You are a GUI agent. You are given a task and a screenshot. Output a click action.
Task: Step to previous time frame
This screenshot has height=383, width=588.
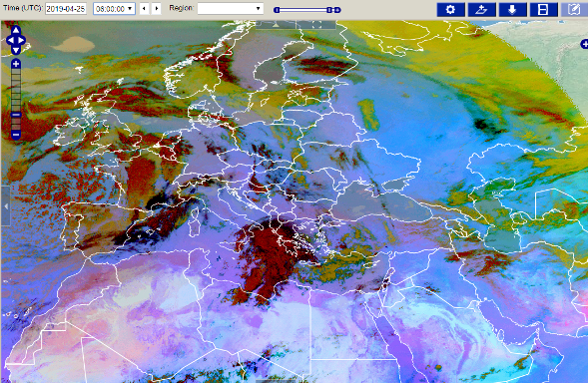pos(144,9)
